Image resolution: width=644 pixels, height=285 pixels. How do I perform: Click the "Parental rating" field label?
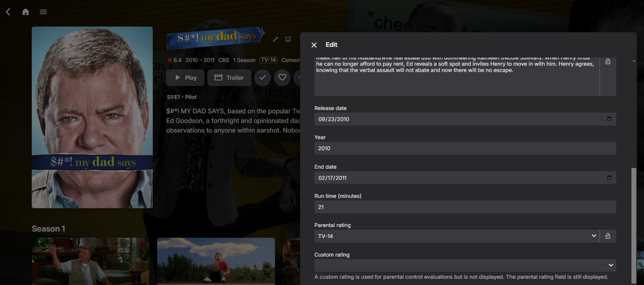333,225
